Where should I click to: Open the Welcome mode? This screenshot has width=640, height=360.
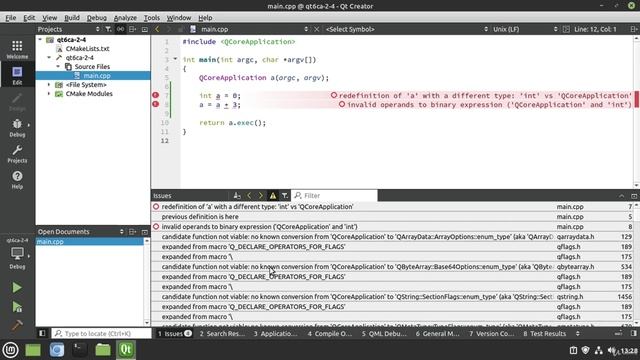coord(17,49)
